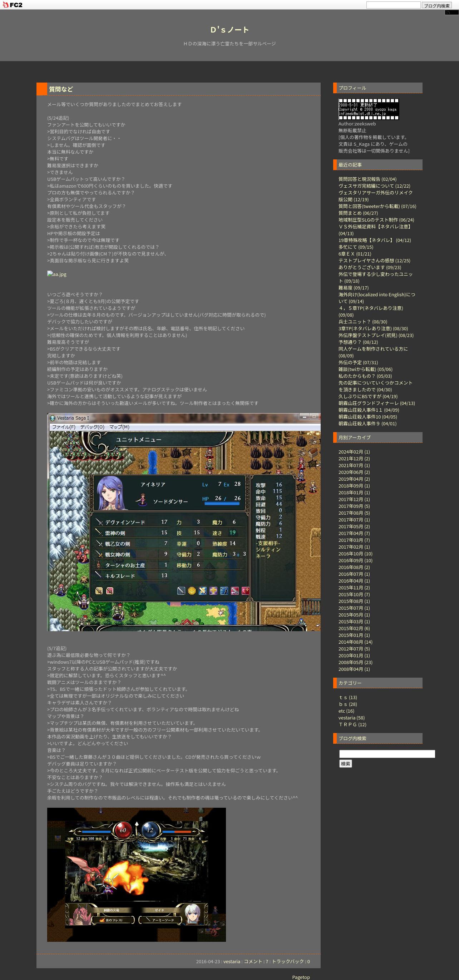Click the FC2 logo icon
Screen dimensions: 459x980
pos(12,5)
